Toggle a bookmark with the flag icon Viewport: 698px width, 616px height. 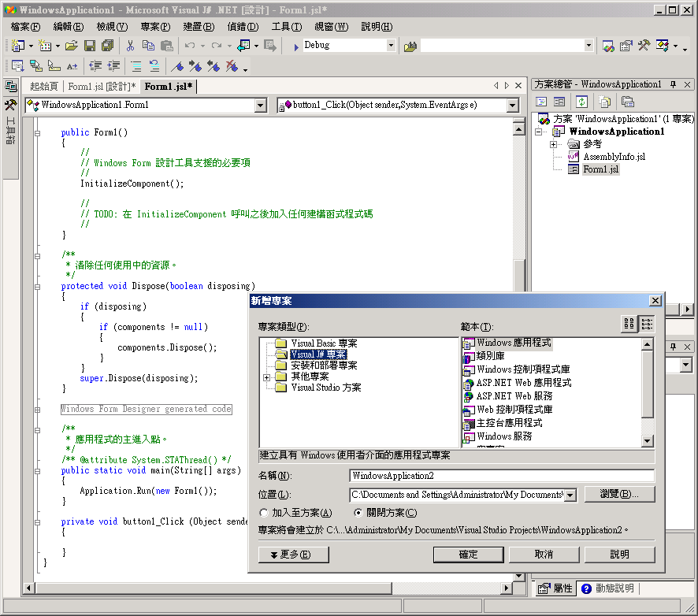177,66
